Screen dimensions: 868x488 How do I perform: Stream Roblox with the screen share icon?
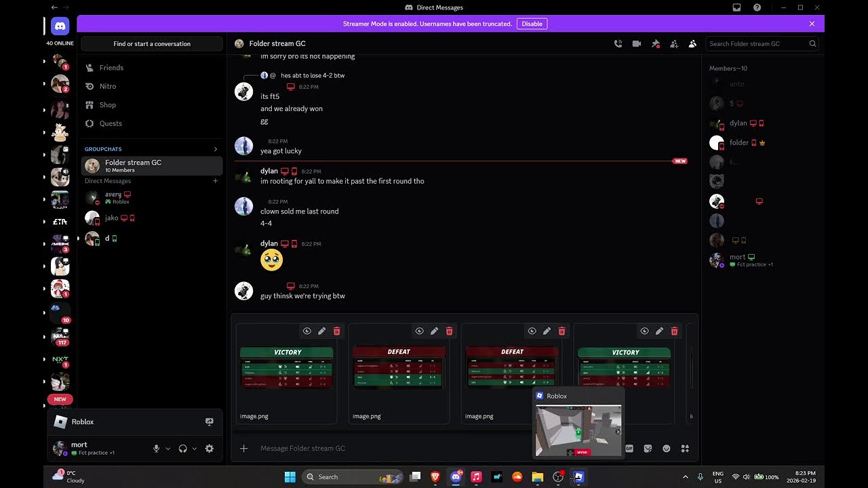tap(210, 422)
